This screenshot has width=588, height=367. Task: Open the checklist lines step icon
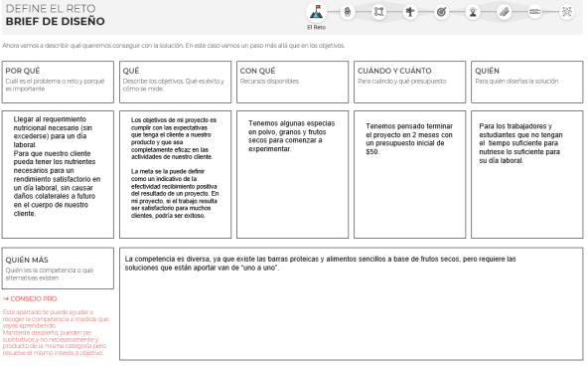pos(535,12)
